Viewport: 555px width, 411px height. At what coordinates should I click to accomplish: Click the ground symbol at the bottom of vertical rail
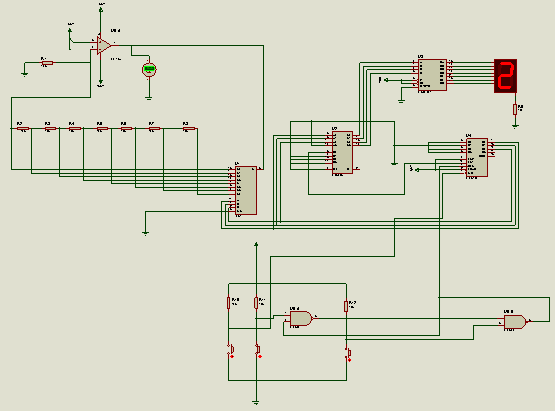coord(256,402)
